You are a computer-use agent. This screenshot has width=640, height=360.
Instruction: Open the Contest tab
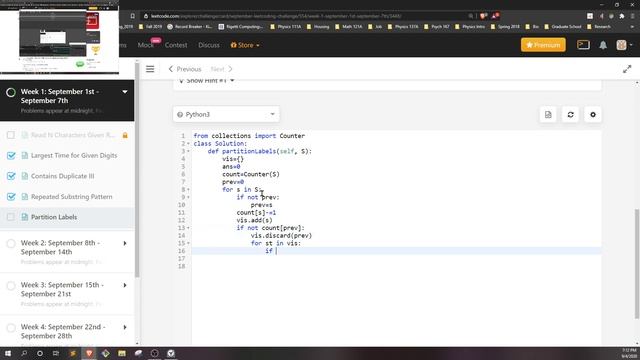click(176, 45)
